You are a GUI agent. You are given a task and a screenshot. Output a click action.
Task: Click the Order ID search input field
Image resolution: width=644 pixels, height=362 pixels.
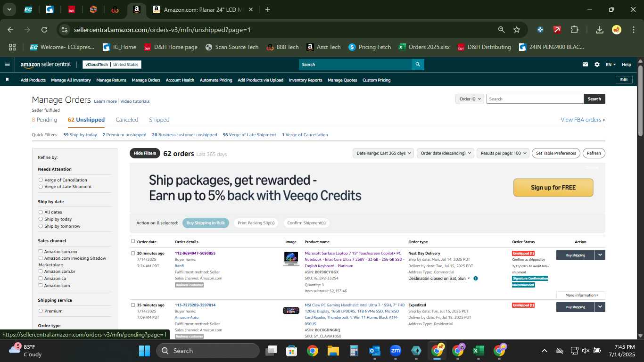535,99
